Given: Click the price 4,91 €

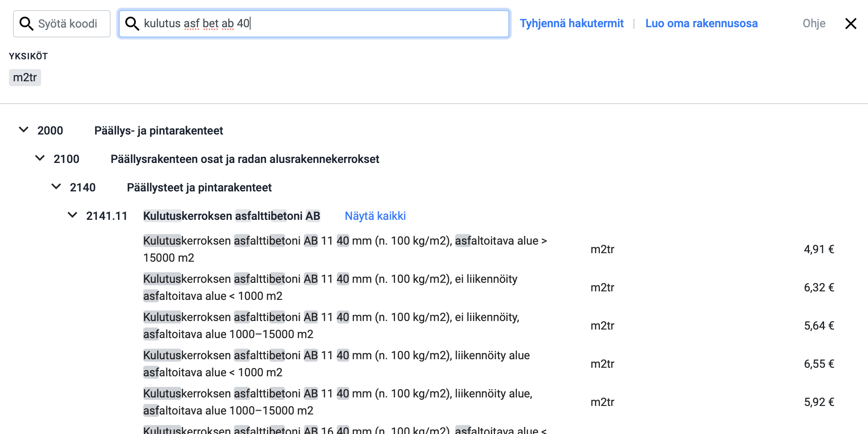Looking at the screenshot, I should click(x=819, y=249).
